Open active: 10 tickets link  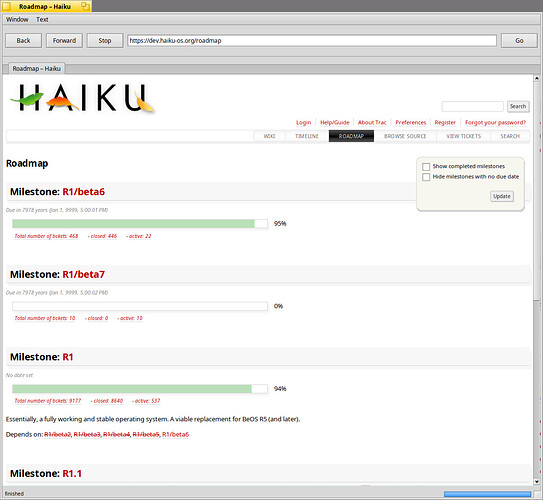click(131, 318)
